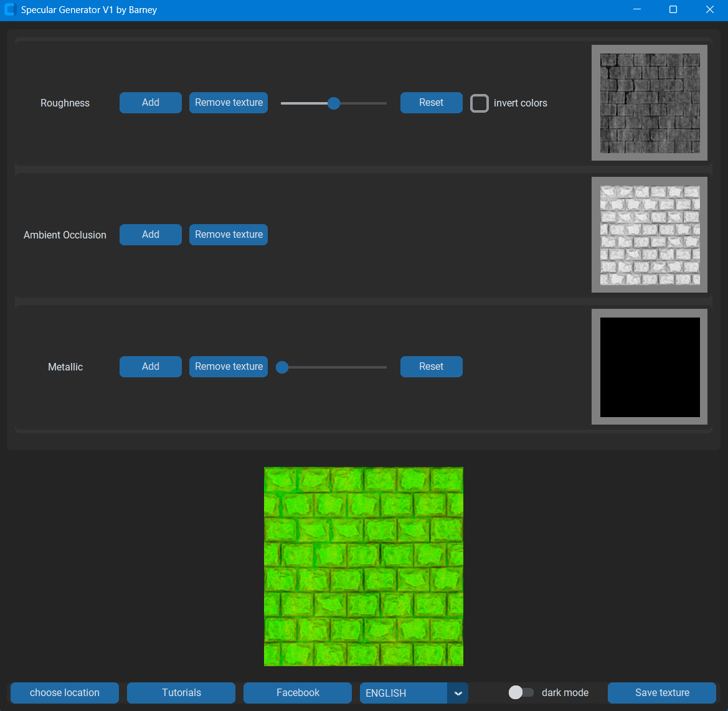
Task: Click the Roughness label
Action: tap(65, 103)
